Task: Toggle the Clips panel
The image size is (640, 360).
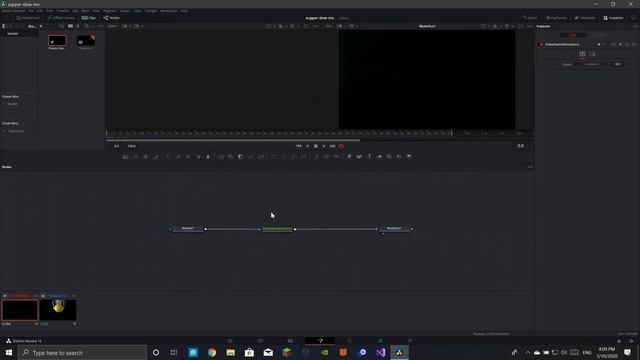Action: tap(89, 18)
